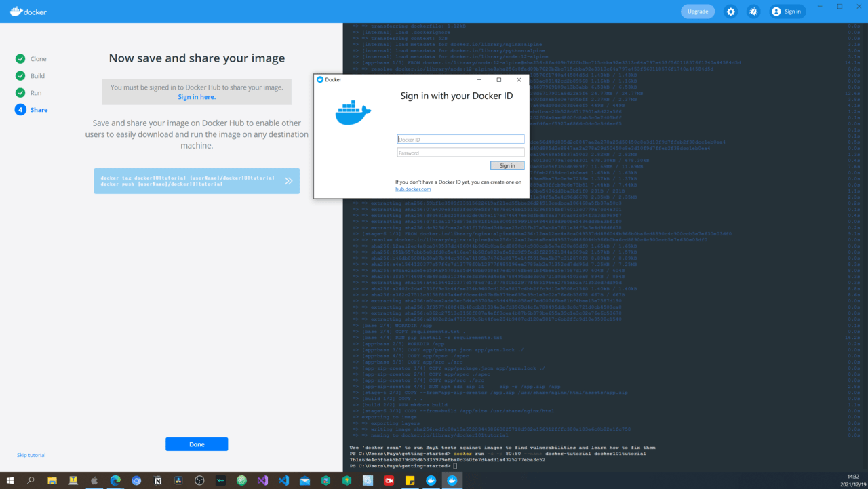Focus the Password input field

coord(460,153)
